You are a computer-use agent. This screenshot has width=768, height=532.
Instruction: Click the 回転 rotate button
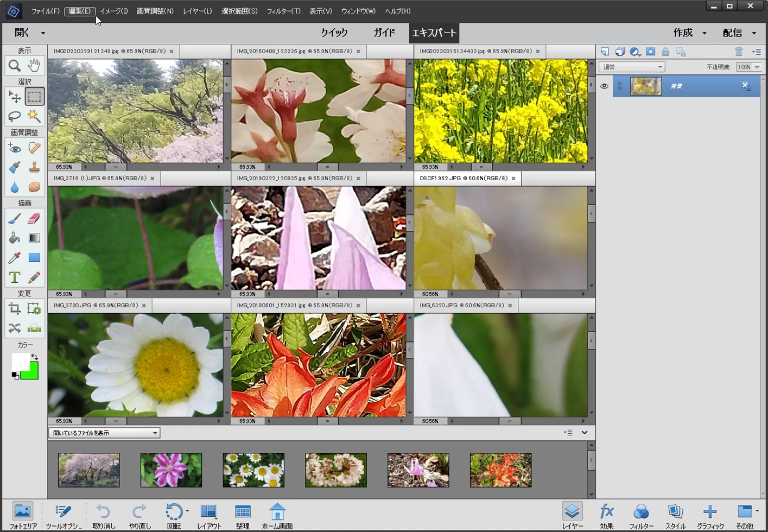[x=174, y=516]
